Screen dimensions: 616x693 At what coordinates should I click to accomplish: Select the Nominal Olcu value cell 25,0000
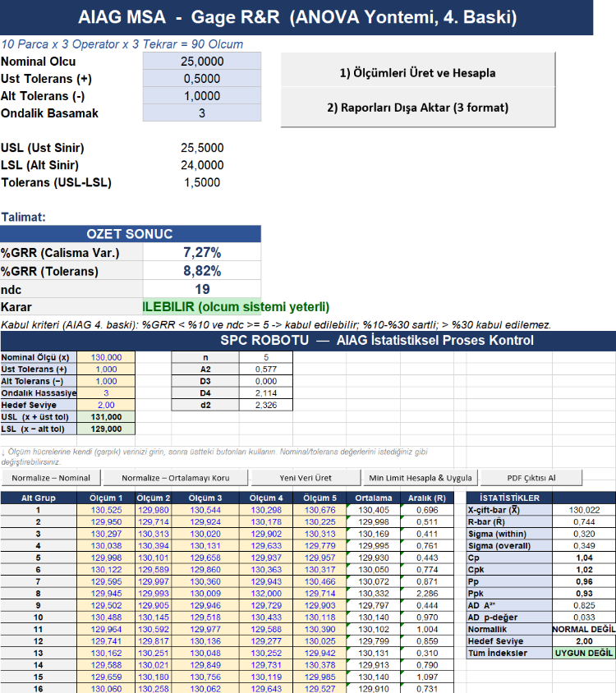(x=202, y=61)
